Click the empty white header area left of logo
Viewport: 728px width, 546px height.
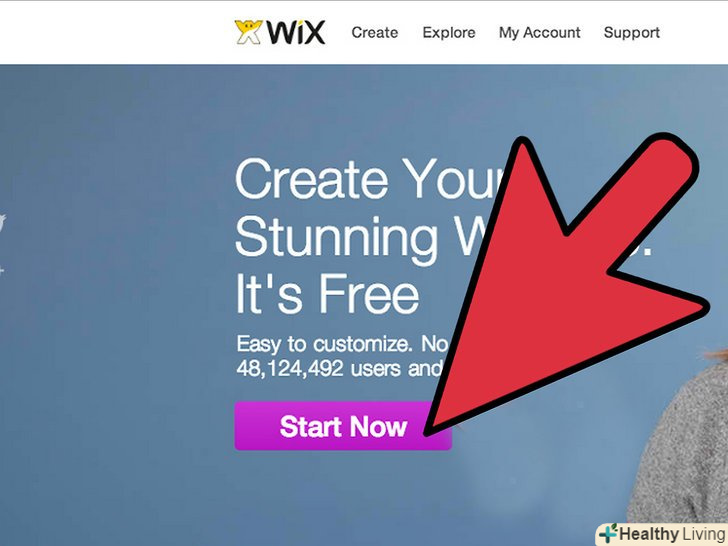click(116, 32)
